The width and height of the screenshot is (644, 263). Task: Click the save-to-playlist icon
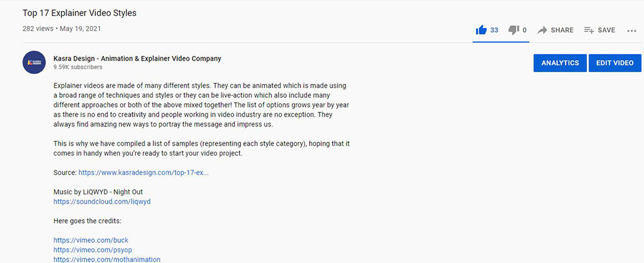tap(589, 30)
